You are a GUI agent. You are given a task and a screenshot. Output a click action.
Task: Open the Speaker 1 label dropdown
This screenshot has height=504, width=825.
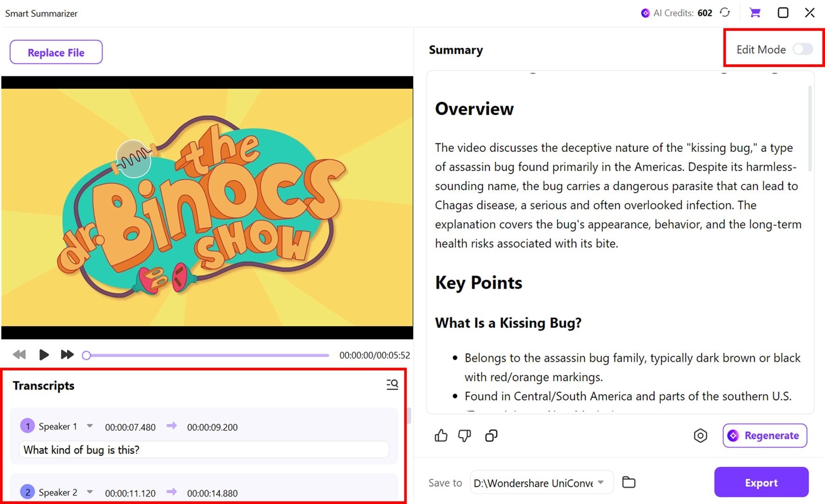89,426
